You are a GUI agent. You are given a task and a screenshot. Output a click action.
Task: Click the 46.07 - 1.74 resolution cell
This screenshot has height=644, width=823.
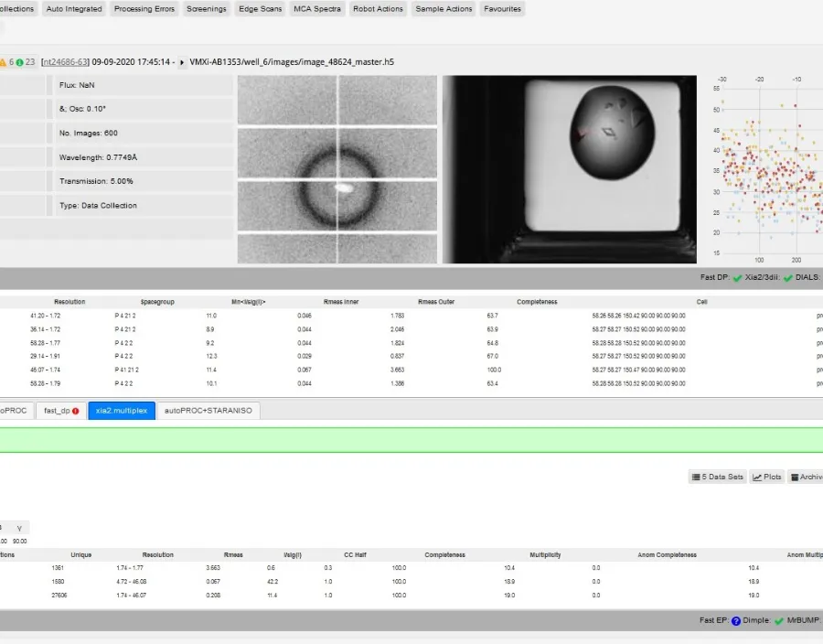click(x=45, y=370)
